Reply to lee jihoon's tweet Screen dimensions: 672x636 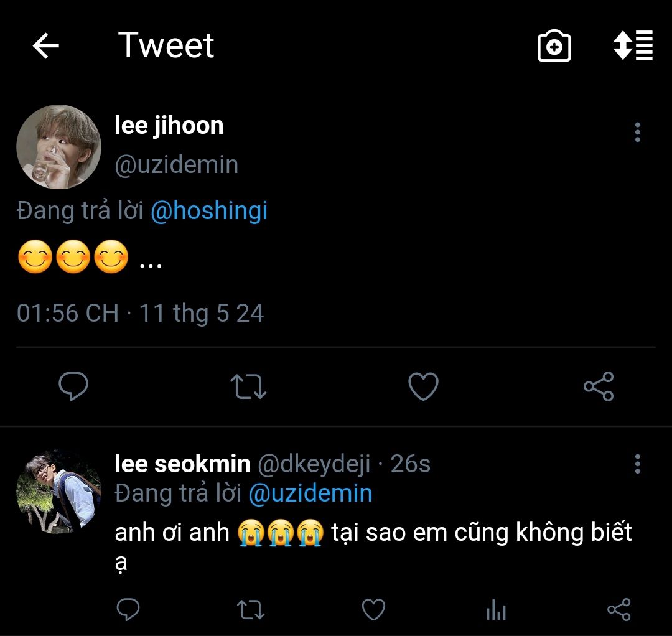(x=73, y=386)
